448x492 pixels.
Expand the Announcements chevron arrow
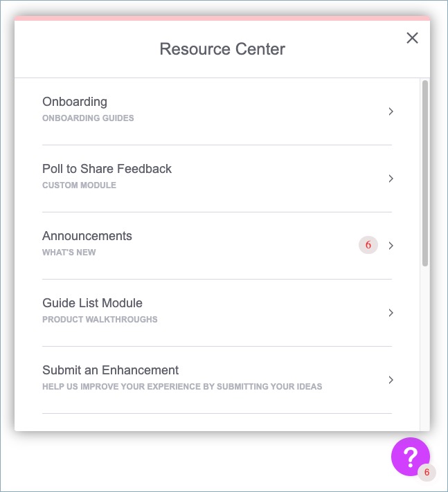[391, 246]
